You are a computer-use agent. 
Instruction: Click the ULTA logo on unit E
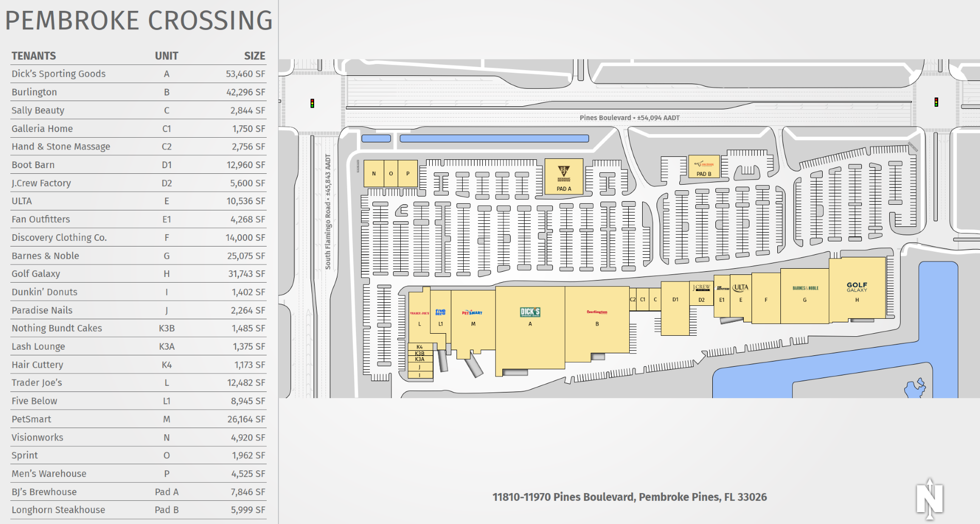[x=741, y=288]
